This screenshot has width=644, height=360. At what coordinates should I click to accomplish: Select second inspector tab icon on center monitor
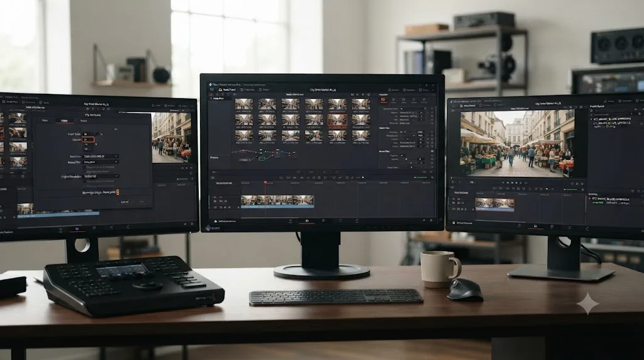point(394,100)
